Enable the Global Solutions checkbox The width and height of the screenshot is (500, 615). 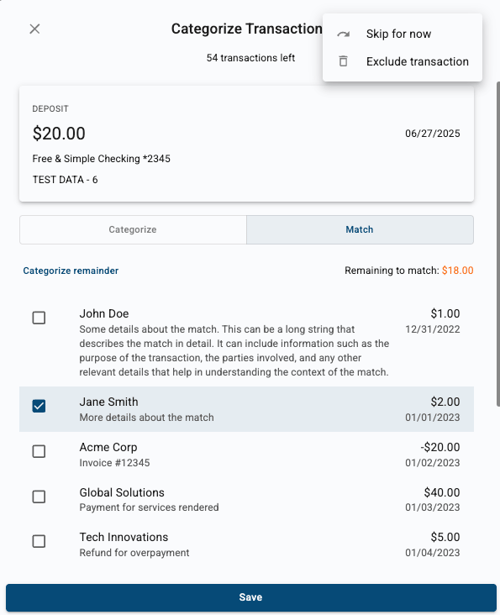click(x=39, y=497)
